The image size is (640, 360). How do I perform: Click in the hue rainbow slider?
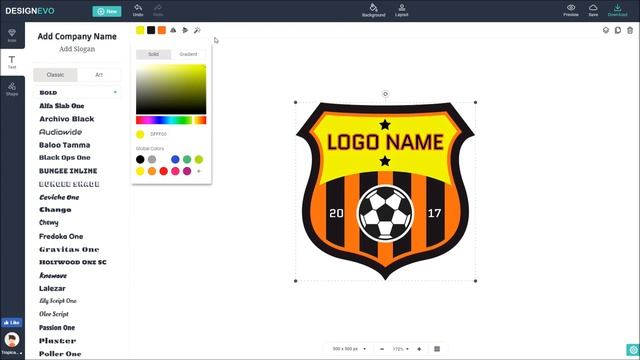pyautogui.click(x=171, y=120)
